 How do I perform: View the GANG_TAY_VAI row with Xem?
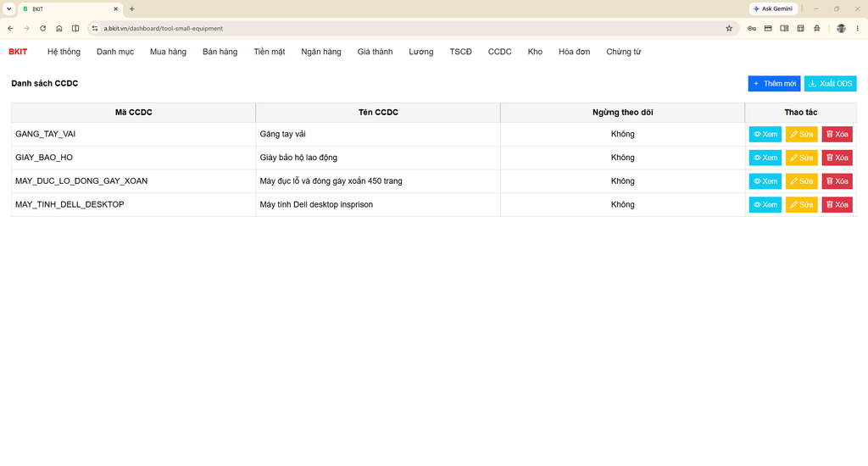pyautogui.click(x=765, y=134)
